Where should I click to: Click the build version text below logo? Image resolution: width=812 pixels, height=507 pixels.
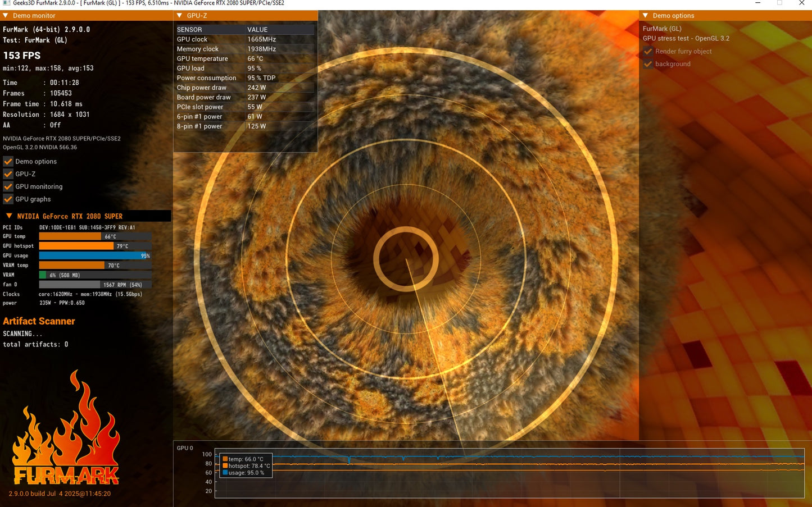pyautogui.click(x=60, y=494)
